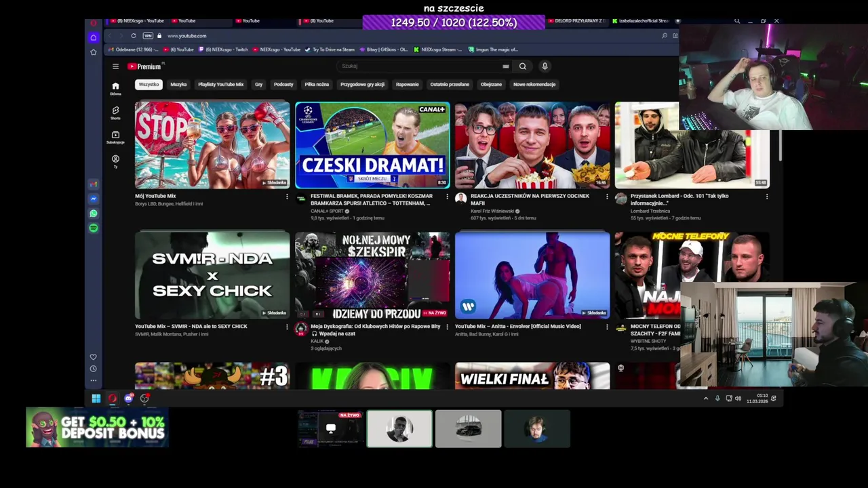
Task: Open Gmail from Opera sidebar
Action: [x=94, y=184]
